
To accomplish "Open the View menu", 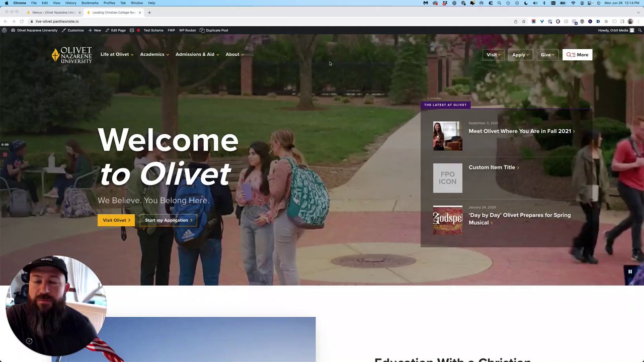I will tap(56, 3).
